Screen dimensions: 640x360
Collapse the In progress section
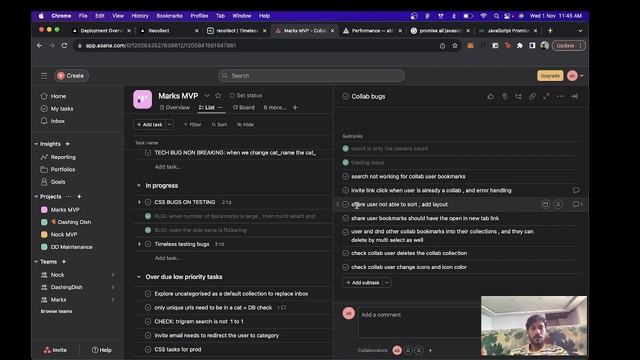[139, 186]
